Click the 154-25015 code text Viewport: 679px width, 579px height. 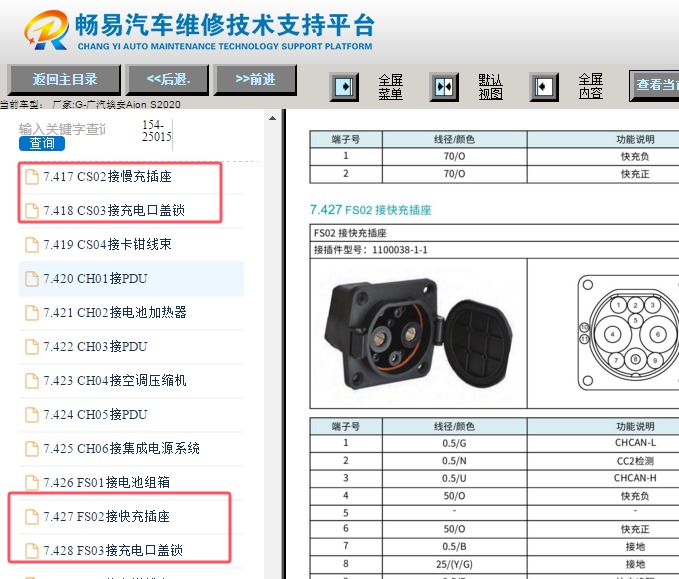pyautogui.click(x=157, y=131)
